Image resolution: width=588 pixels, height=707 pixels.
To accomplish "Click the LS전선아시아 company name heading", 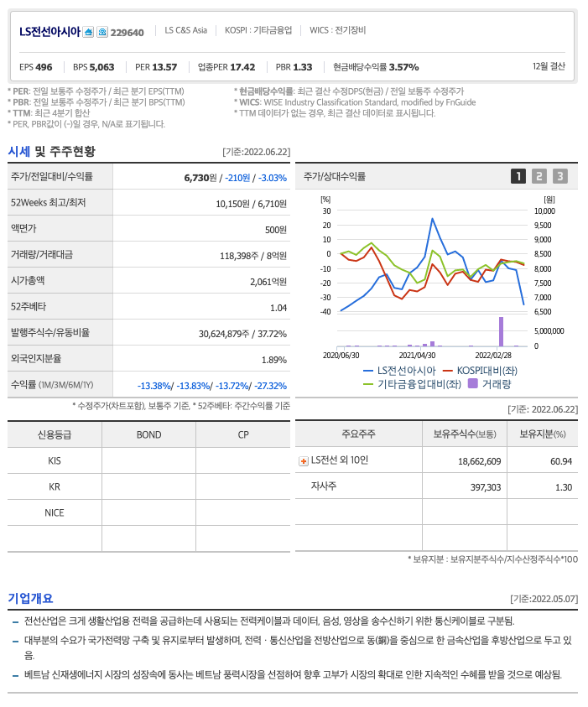I will [49, 32].
